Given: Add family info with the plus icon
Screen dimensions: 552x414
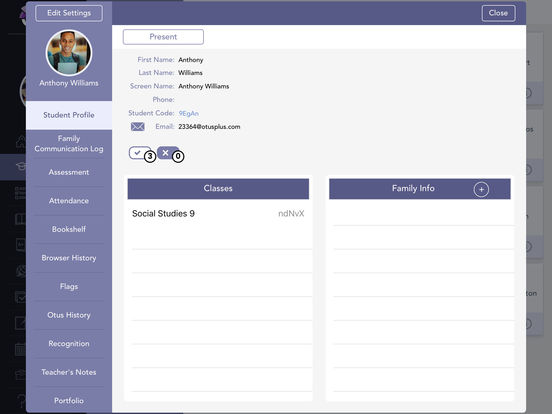Looking at the screenshot, I should click(481, 189).
